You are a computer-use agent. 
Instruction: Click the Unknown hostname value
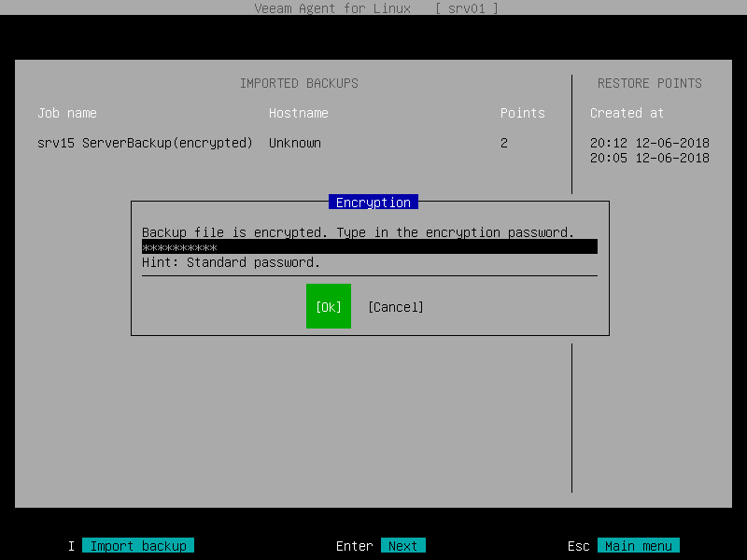click(294, 143)
